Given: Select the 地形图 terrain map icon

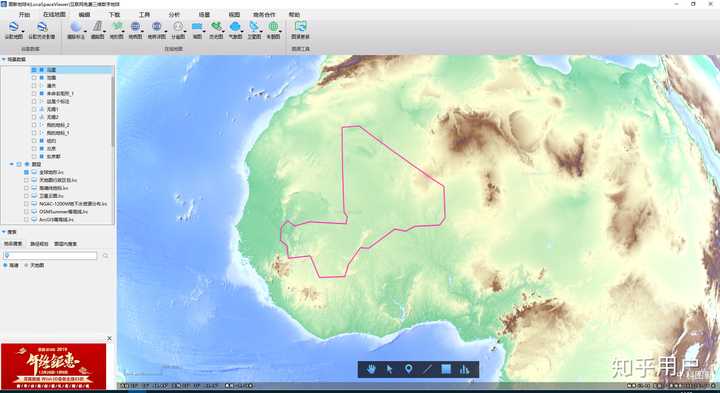Looking at the screenshot, I should point(117,27).
